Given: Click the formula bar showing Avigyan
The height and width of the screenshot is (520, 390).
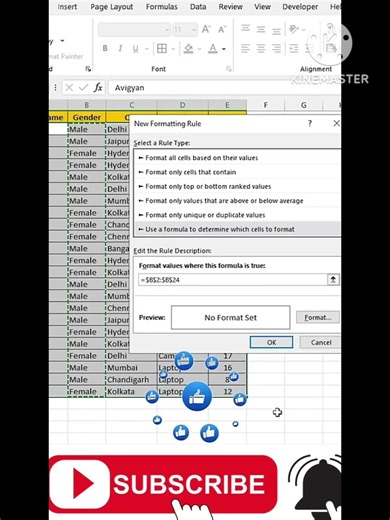Looking at the screenshot, I should tap(225, 88).
